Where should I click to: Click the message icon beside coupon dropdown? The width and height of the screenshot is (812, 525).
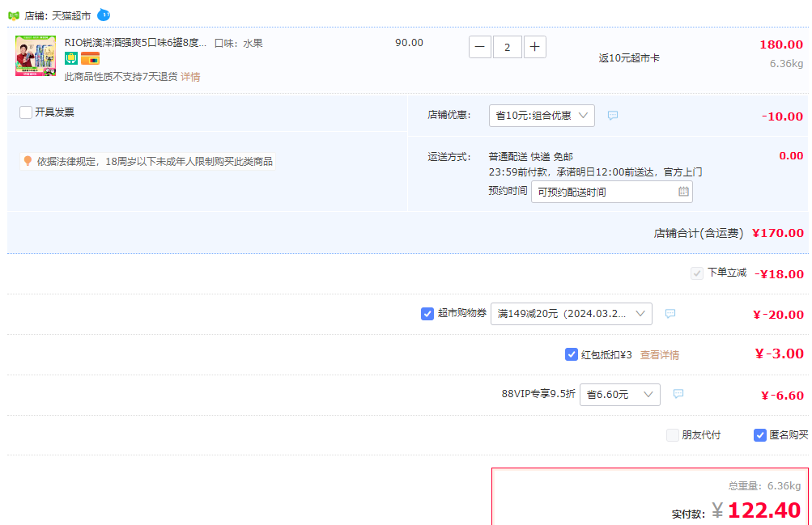pos(670,313)
